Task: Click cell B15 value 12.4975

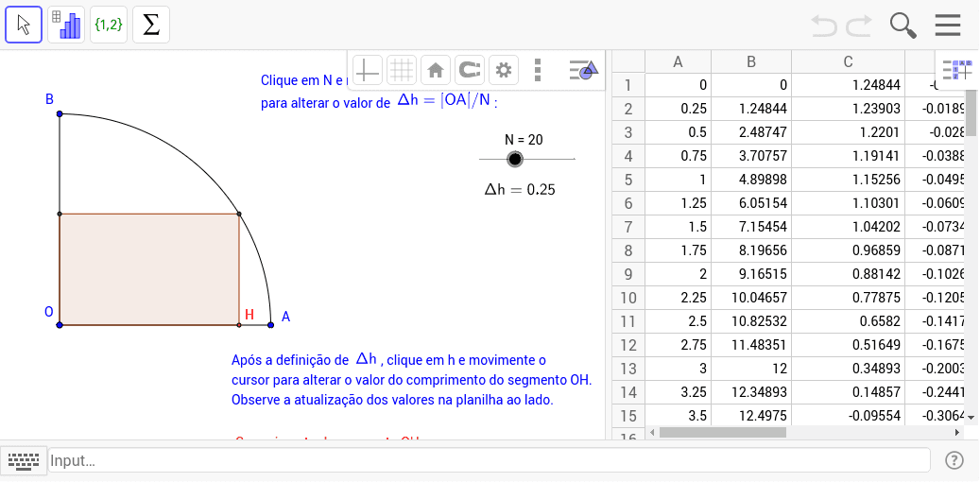Action: click(751, 417)
